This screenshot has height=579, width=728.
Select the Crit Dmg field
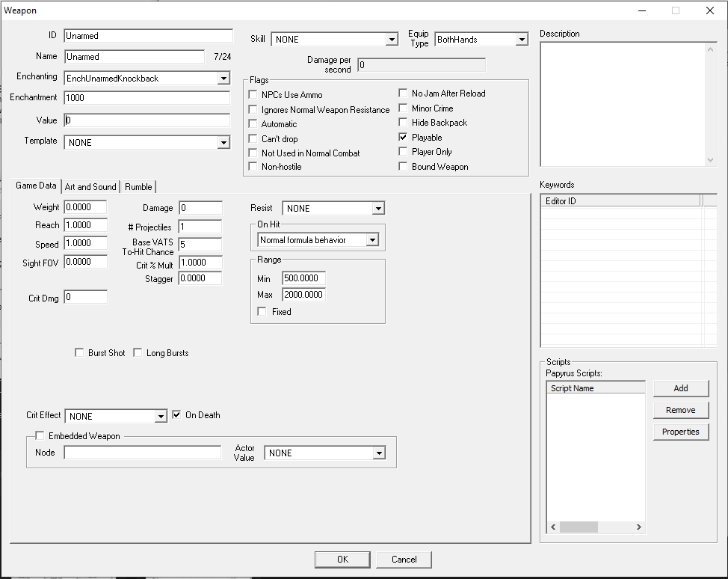85,297
